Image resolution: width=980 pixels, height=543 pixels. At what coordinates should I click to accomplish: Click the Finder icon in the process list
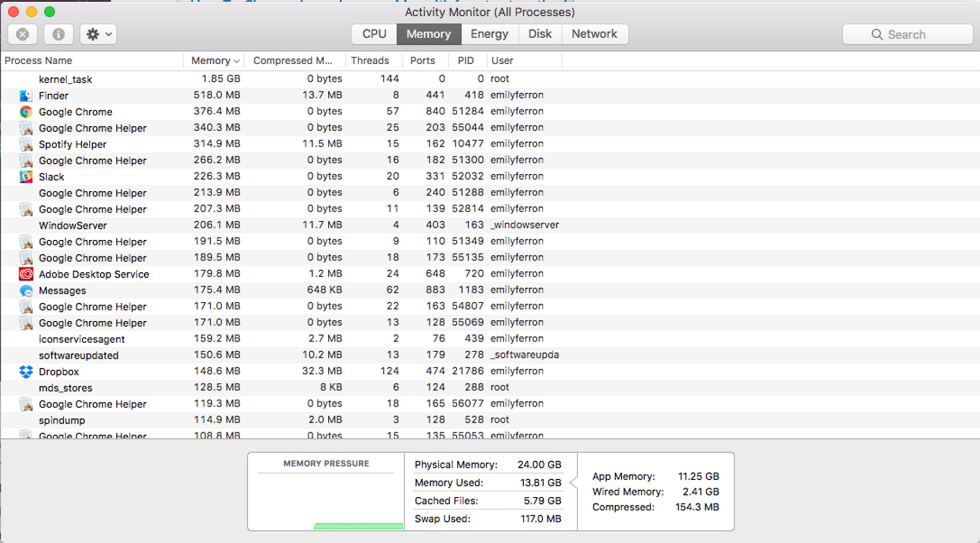(26, 95)
